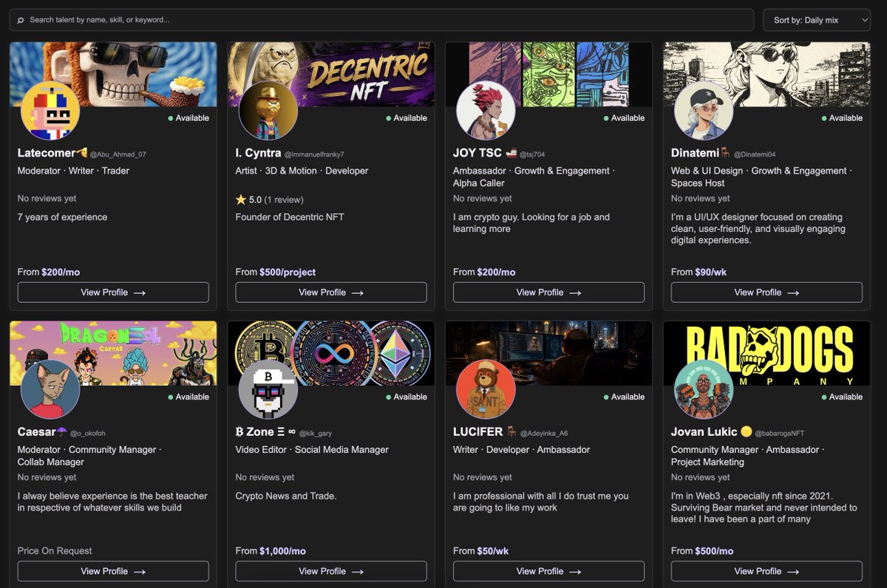Click 'Video Editor · Social Media Manager' roles

(x=312, y=449)
